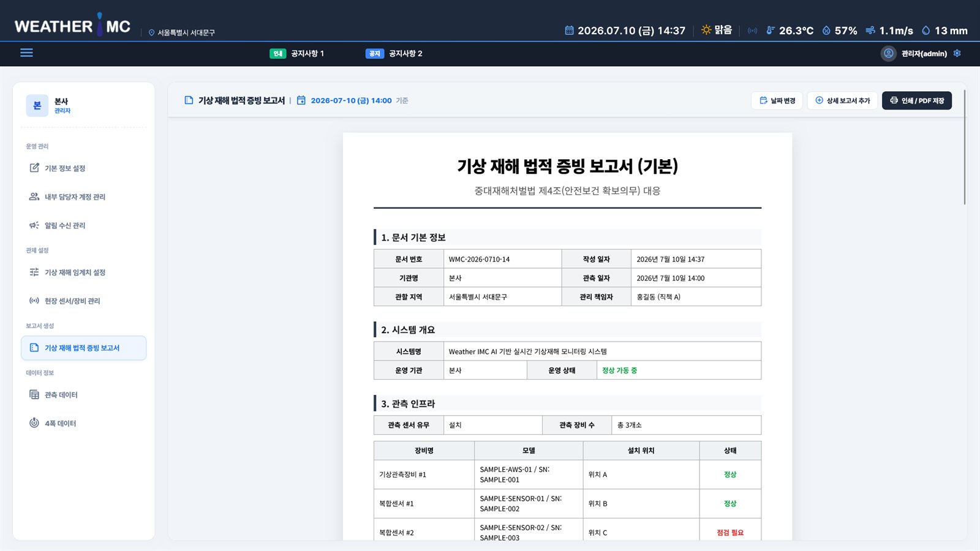Click calendar icon beside 2026-07-10 (금) 14:00
This screenshot has height=551, width=980.
coord(301,100)
